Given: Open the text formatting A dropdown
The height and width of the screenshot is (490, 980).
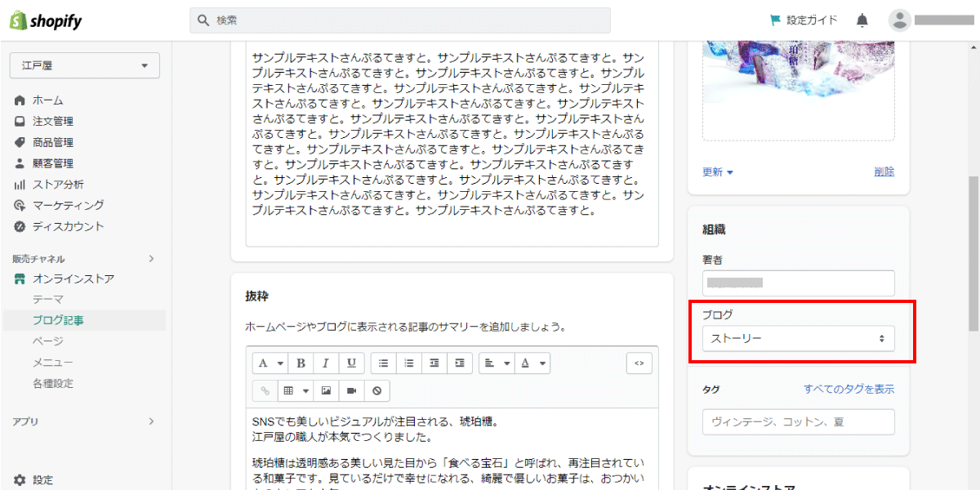Looking at the screenshot, I should pos(270,363).
